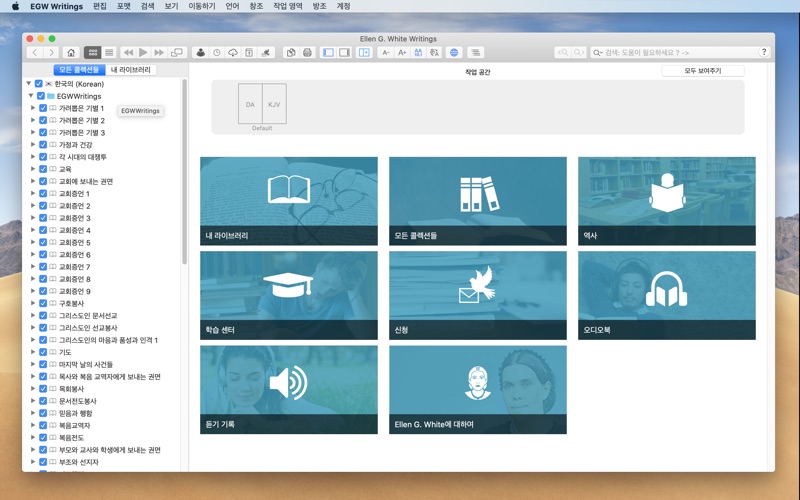Click the previous search result magnifier icon

click(563, 53)
